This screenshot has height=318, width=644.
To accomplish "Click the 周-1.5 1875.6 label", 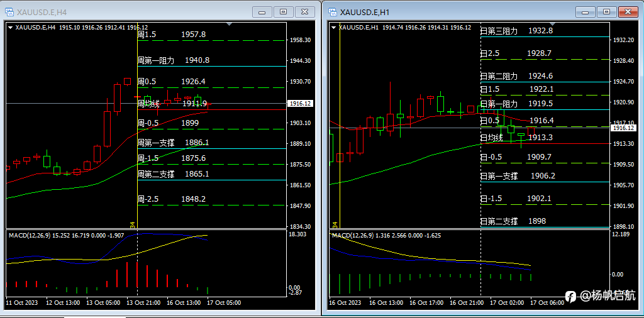I will click(172, 158).
